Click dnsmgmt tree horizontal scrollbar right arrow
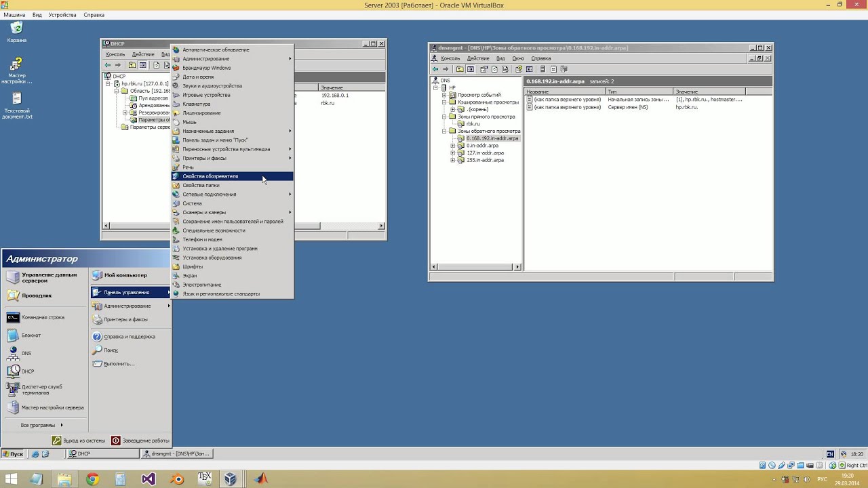 point(518,268)
